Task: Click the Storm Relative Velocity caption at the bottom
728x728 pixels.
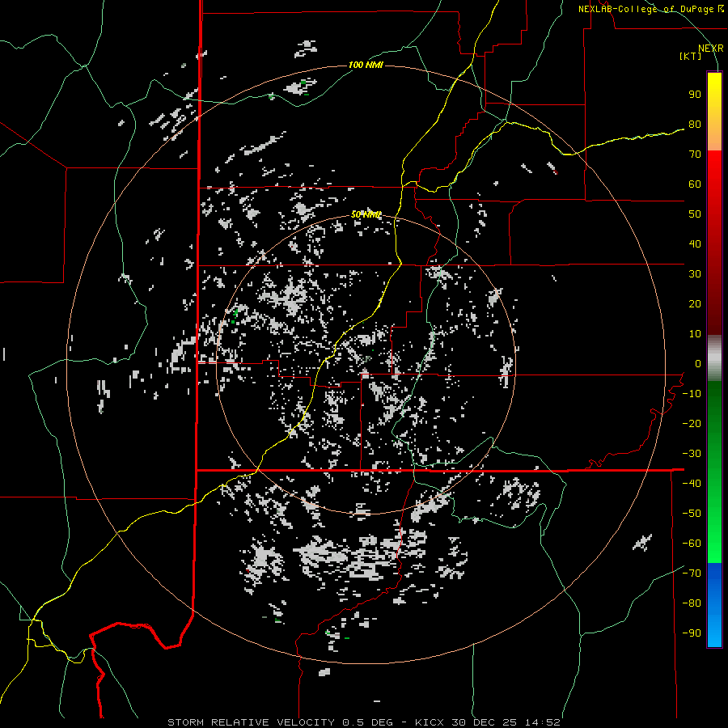Action: (364, 722)
